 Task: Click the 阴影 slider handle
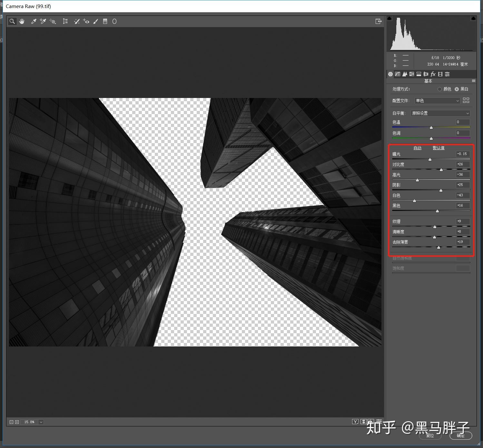coord(441,190)
